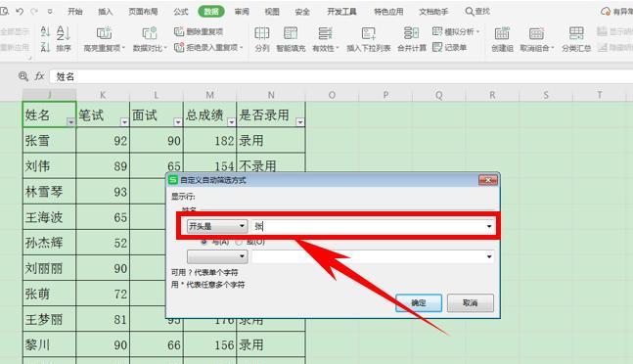Switch to the 视图 tab

coord(272,12)
